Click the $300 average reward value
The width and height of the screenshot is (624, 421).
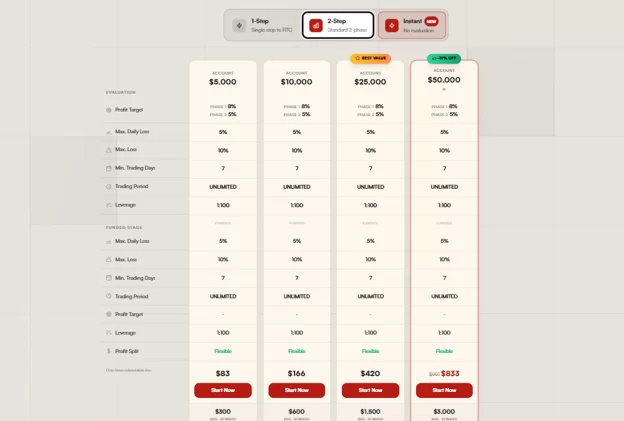click(x=223, y=411)
